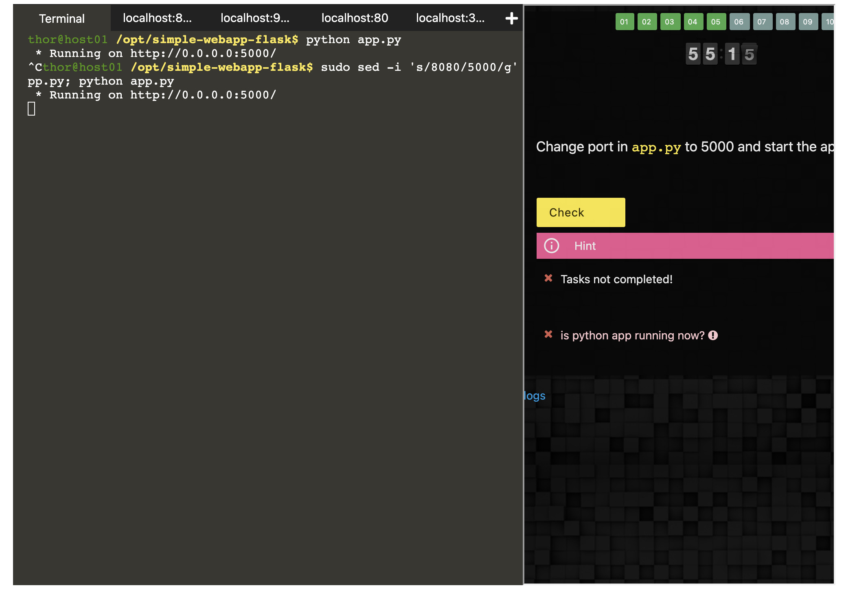
Task: Jump to question 06 badge
Action: point(739,22)
